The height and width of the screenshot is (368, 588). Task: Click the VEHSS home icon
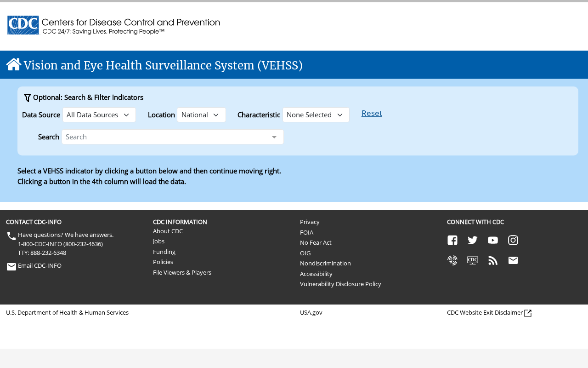coord(14,64)
